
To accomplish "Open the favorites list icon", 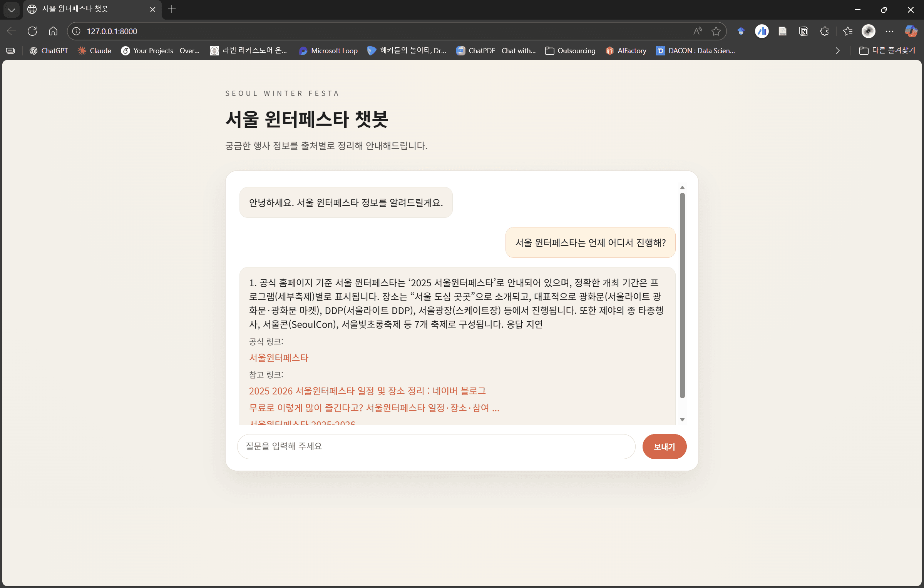I will click(x=847, y=31).
